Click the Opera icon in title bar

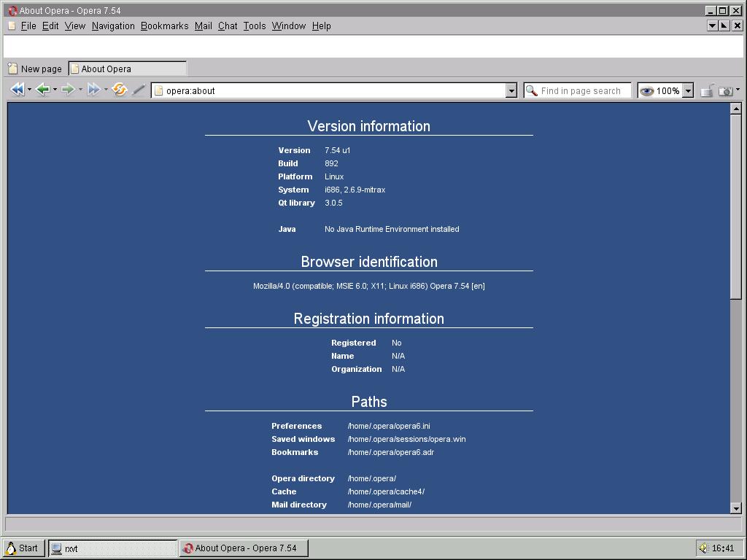tap(12, 10)
